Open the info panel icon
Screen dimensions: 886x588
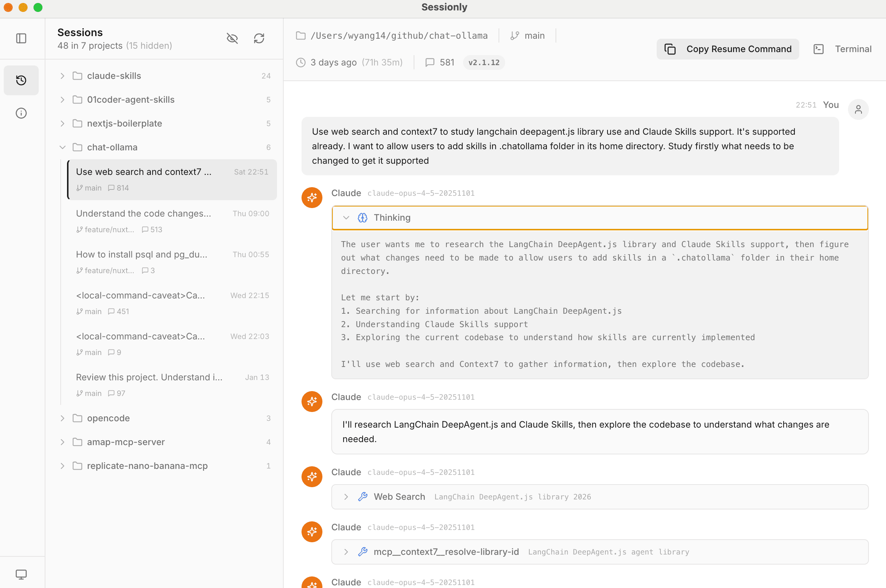21,113
